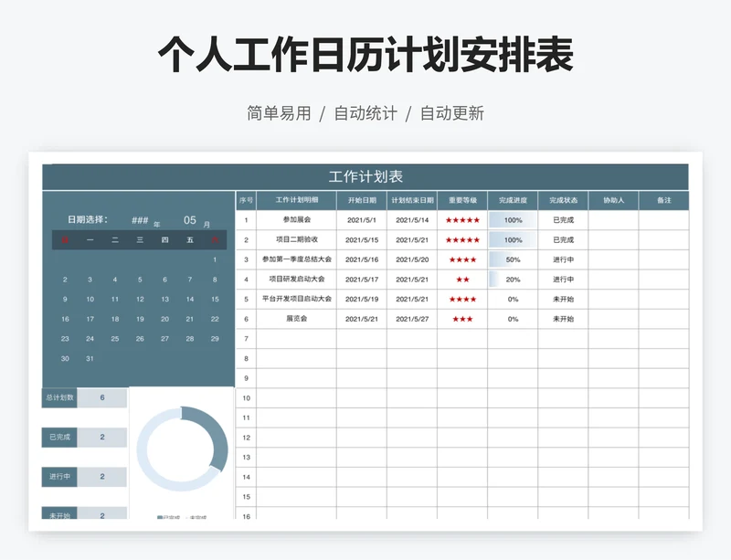Select empty plan cell in row 7
The height and width of the screenshot is (560, 731).
point(296,339)
